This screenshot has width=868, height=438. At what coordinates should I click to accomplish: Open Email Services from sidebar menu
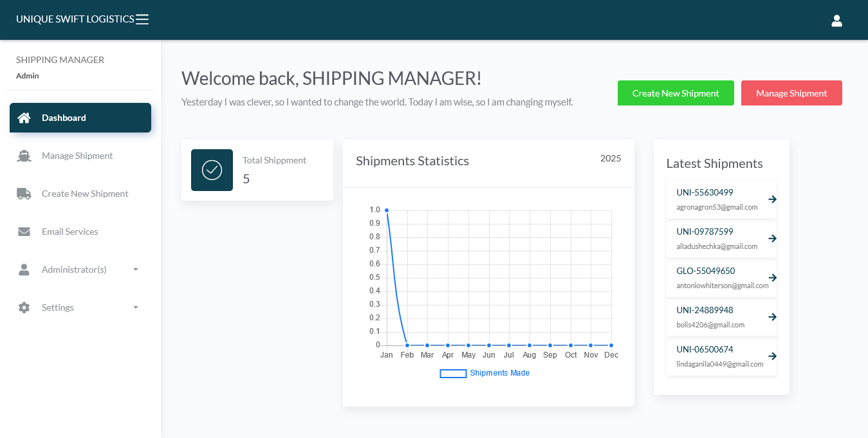[69, 232]
